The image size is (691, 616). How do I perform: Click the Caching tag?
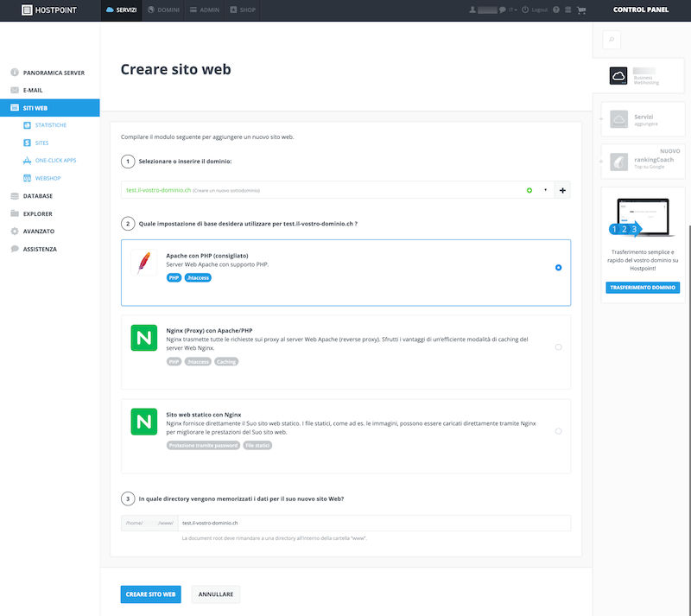226,362
